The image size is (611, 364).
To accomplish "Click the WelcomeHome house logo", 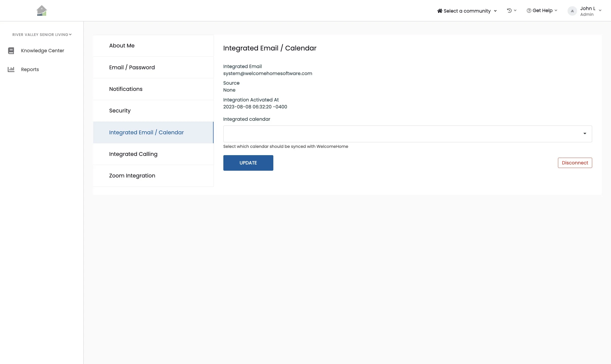I will point(42,11).
